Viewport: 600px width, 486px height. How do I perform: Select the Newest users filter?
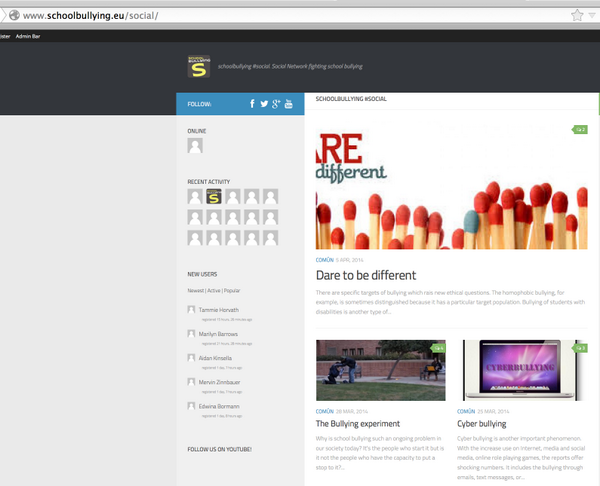[196, 290]
